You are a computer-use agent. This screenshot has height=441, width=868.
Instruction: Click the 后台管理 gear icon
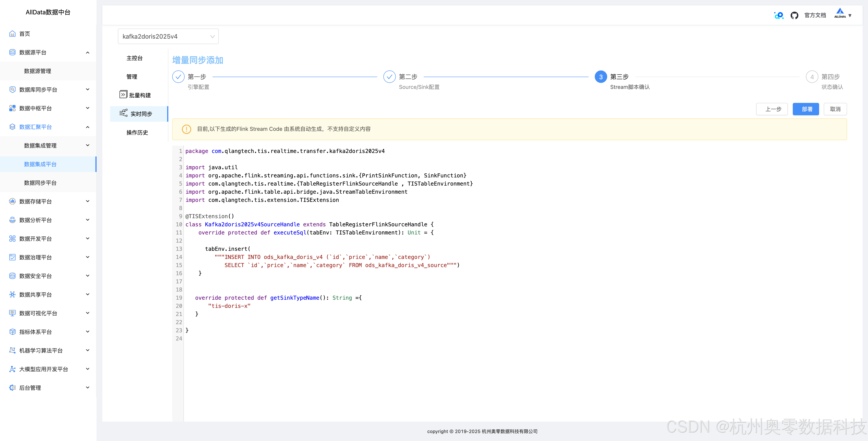point(12,388)
